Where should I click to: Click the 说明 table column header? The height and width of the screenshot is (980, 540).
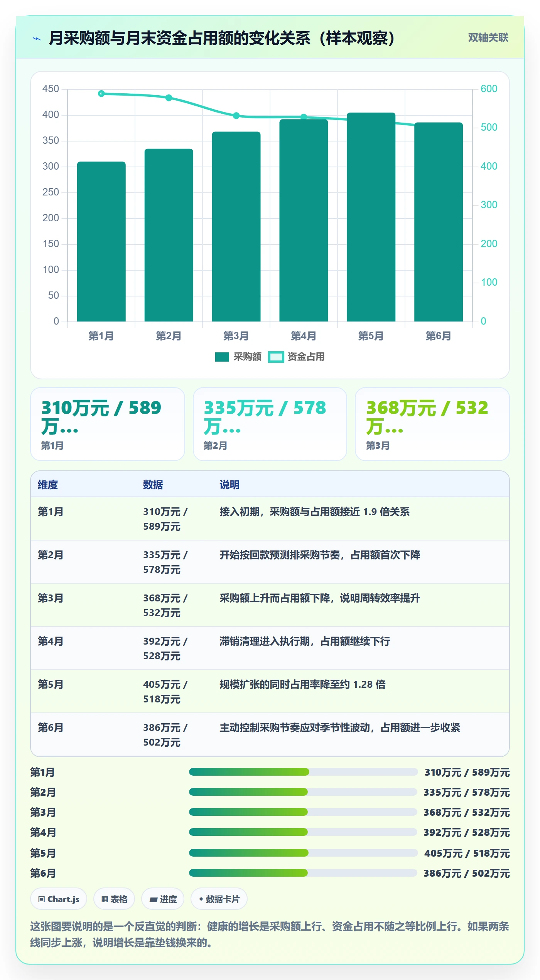click(229, 485)
